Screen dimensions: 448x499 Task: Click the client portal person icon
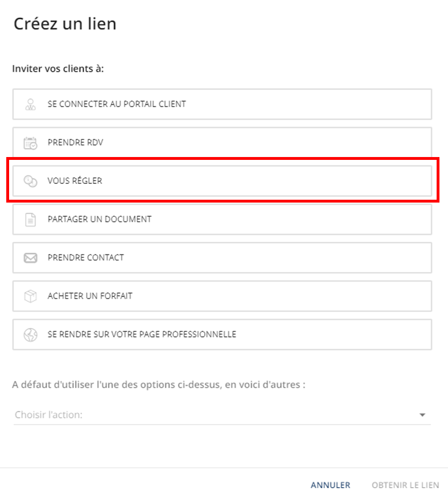point(31,104)
